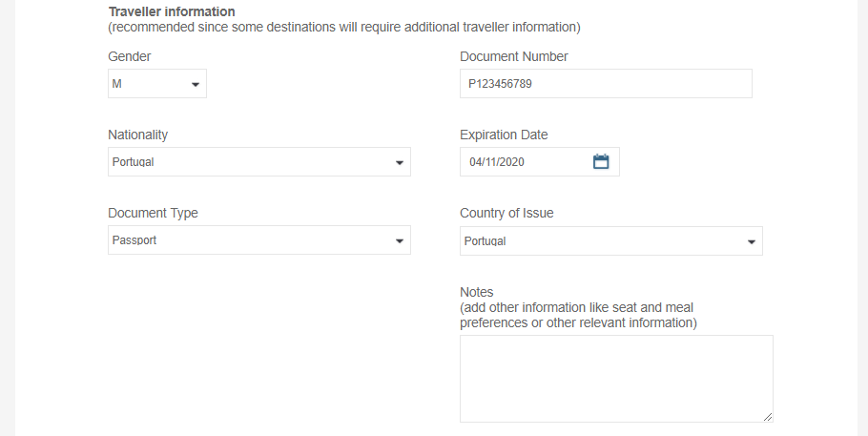This screenshot has width=868, height=436.
Task: Expand the Country of Issue dropdown arrow
Action: point(752,241)
